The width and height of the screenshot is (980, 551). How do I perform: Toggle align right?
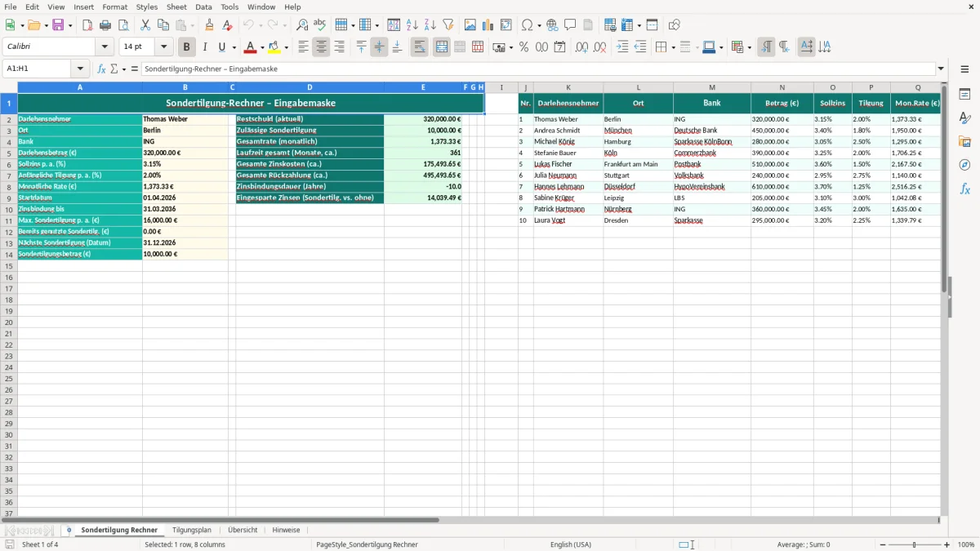click(339, 47)
